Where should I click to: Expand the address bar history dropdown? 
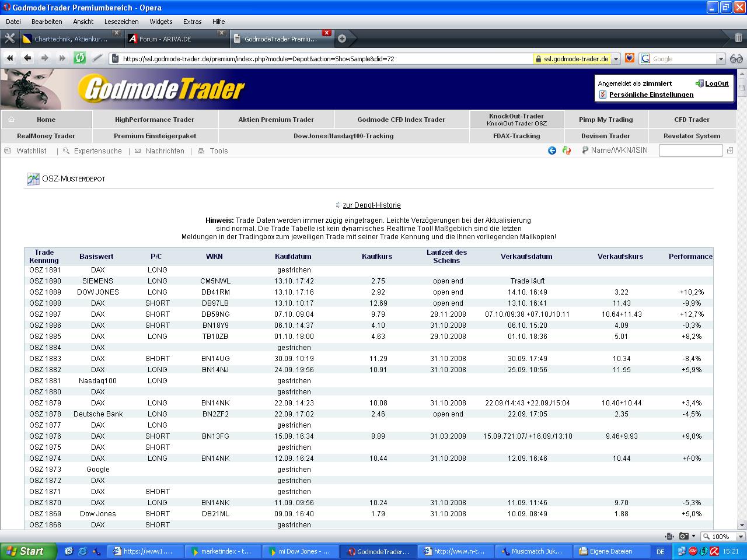tap(616, 58)
